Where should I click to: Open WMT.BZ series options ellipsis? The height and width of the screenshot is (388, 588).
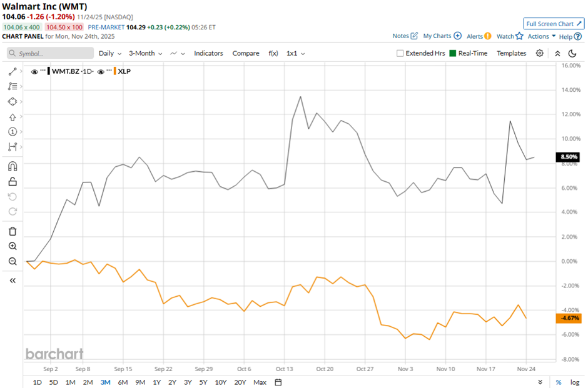(x=43, y=71)
